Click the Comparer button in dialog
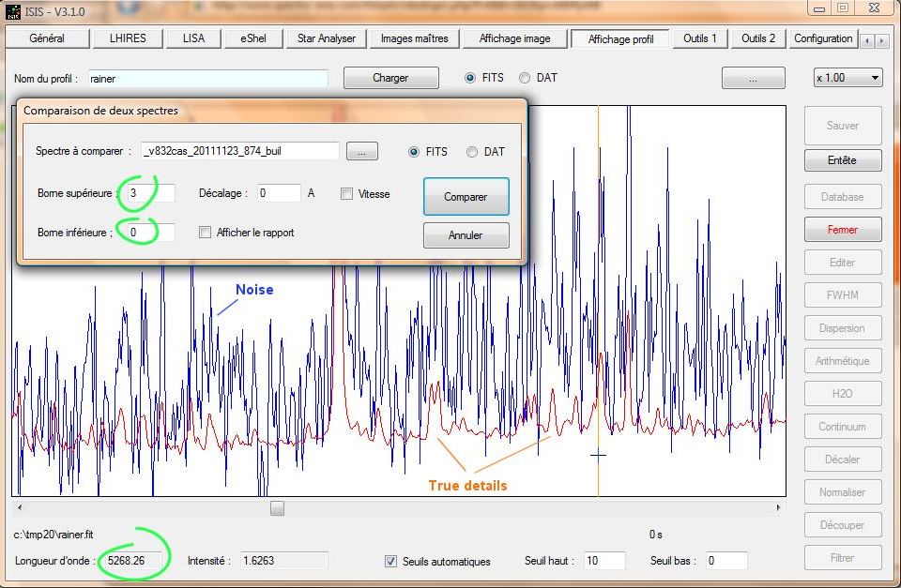 pyautogui.click(x=466, y=197)
